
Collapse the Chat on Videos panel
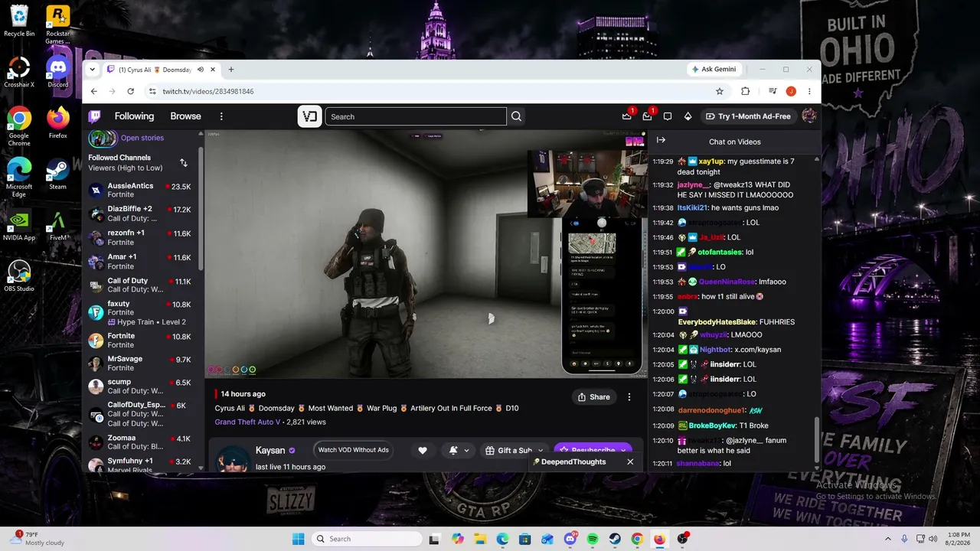tap(661, 140)
